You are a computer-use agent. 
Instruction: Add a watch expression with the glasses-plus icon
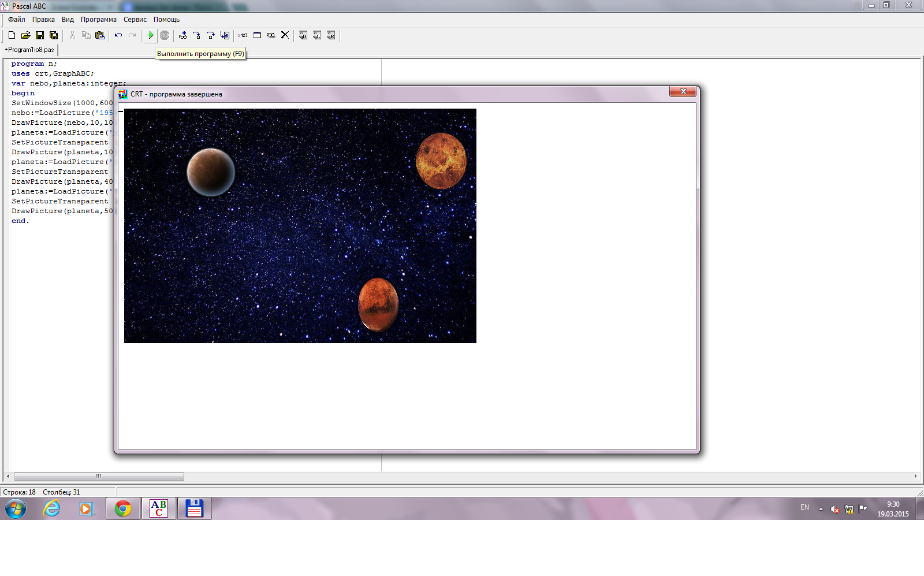click(x=183, y=35)
